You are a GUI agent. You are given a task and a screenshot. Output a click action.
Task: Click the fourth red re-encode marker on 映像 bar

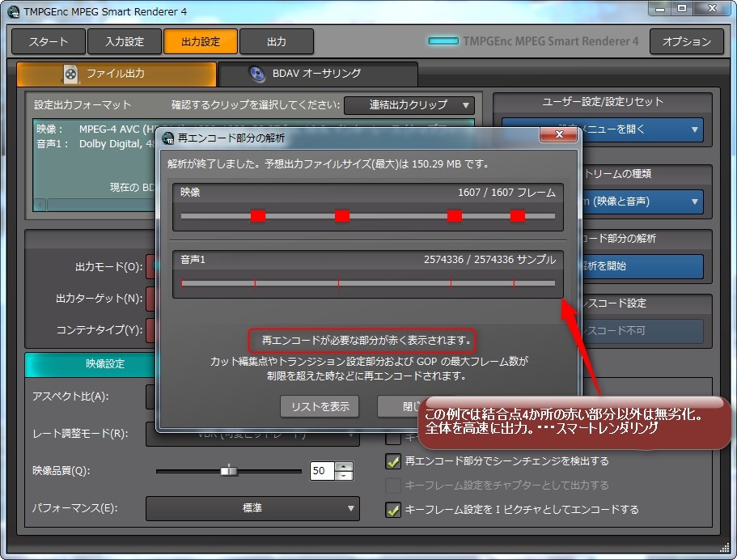(x=518, y=216)
